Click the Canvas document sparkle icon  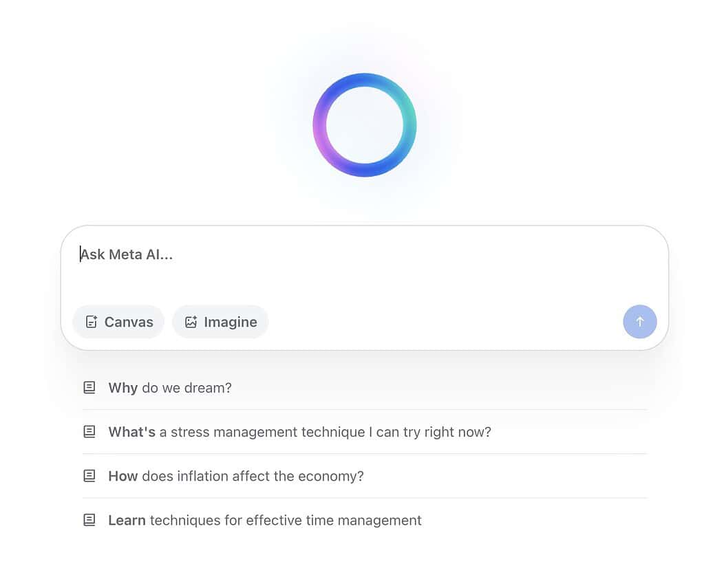tap(91, 322)
